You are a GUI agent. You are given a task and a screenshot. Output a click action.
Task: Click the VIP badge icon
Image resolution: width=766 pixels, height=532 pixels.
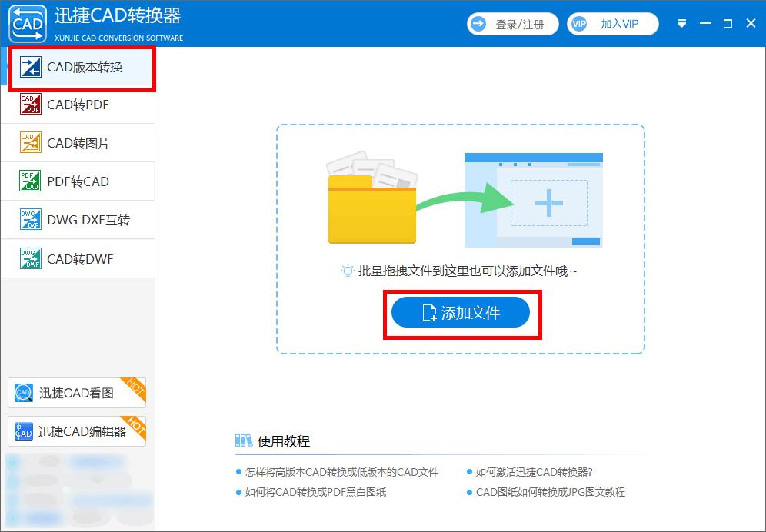pyautogui.click(x=579, y=24)
